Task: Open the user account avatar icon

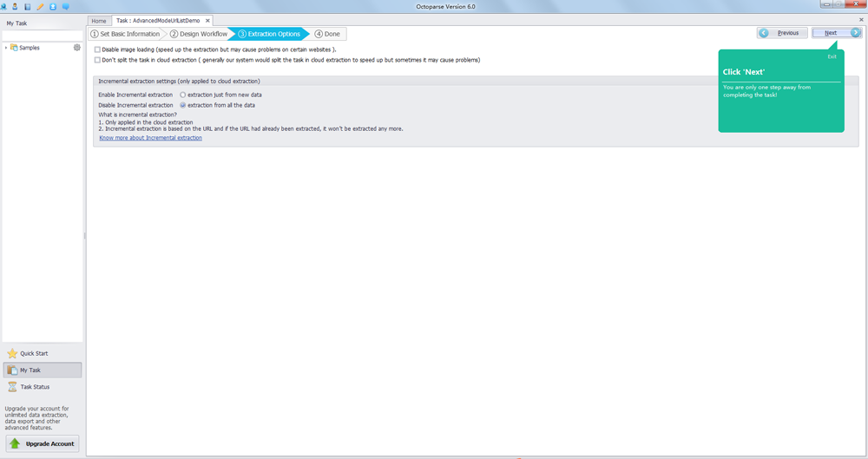Action: point(16,6)
